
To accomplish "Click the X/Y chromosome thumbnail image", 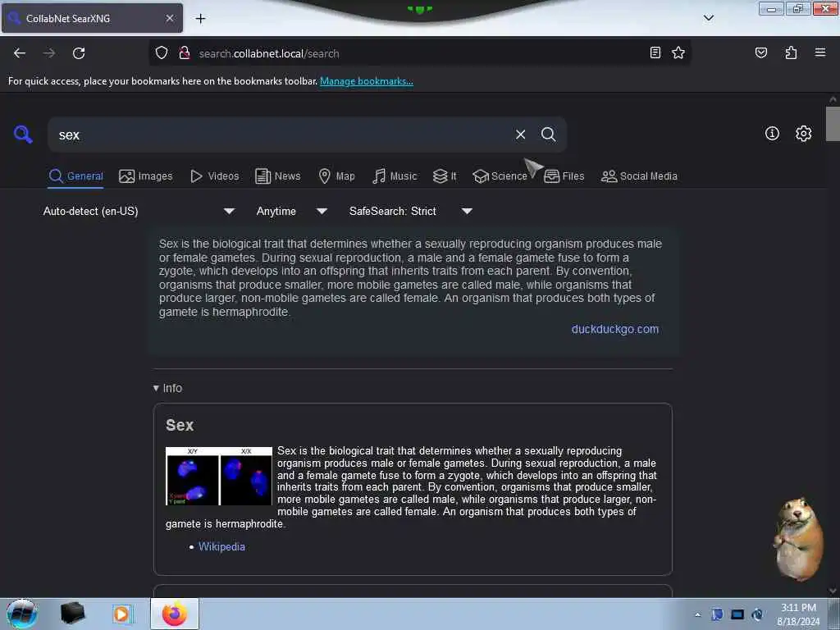I will click(219, 476).
